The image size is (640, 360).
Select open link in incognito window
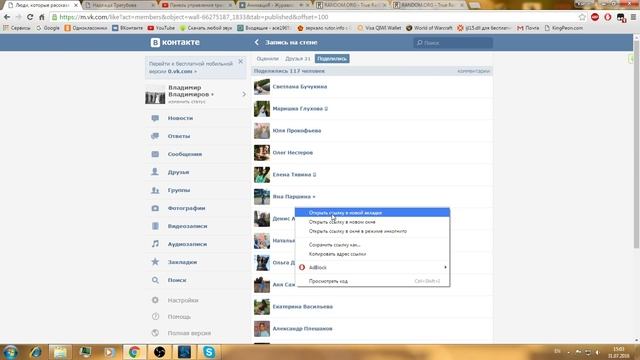click(x=373, y=231)
